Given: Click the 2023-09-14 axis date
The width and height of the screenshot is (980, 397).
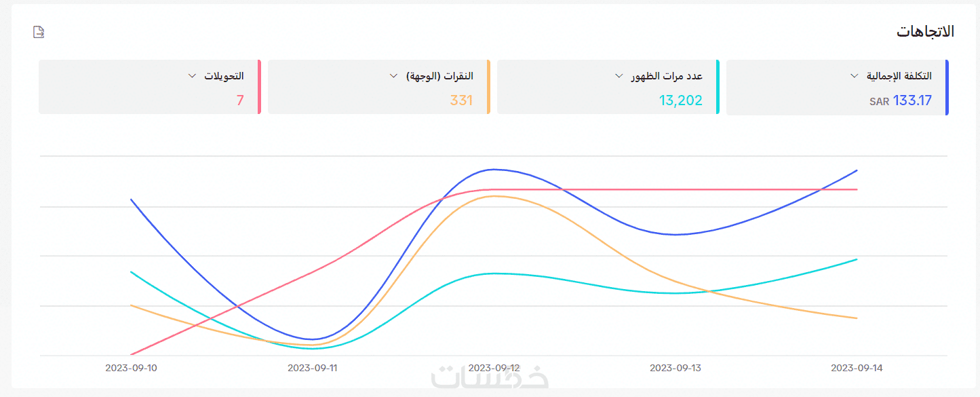Looking at the screenshot, I should [x=857, y=368].
